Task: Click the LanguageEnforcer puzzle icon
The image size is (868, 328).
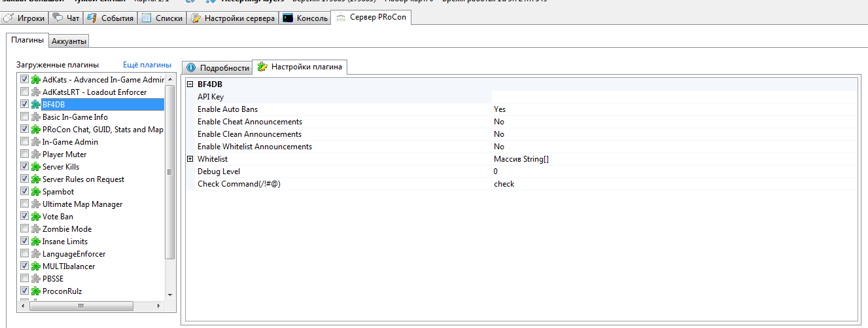Action: pos(35,254)
